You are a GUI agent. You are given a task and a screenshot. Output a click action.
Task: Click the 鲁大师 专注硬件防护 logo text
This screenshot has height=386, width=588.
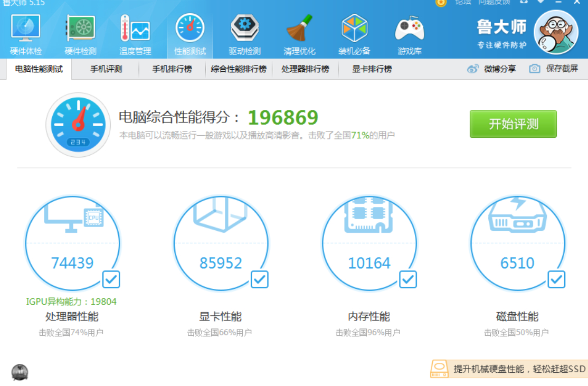click(502, 34)
